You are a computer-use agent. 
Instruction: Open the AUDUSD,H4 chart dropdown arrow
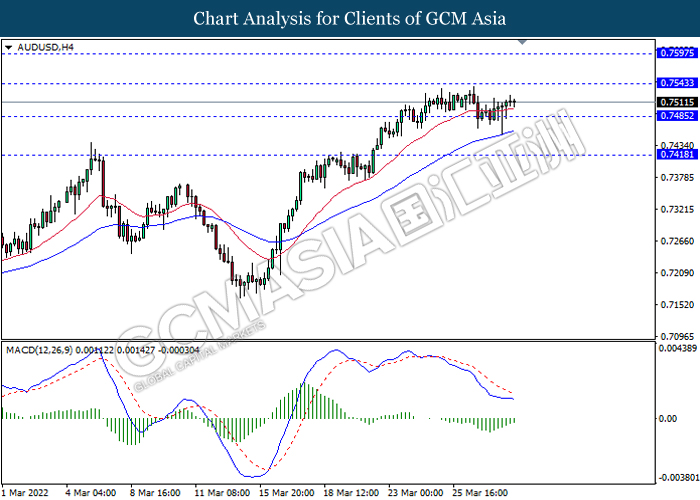click(8, 47)
